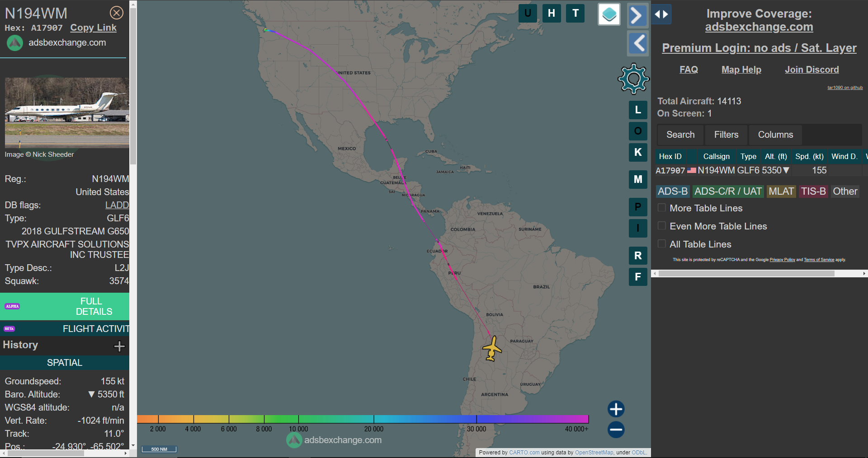This screenshot has height=458, width=868.
Task: Click the Squawk 3574 value
Action: (119, 281)
